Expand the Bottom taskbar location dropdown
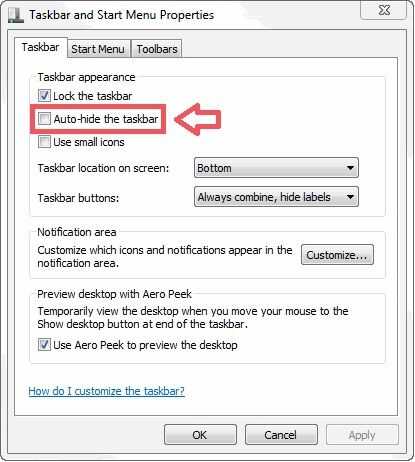415x462 pixels. click(276, 168)
